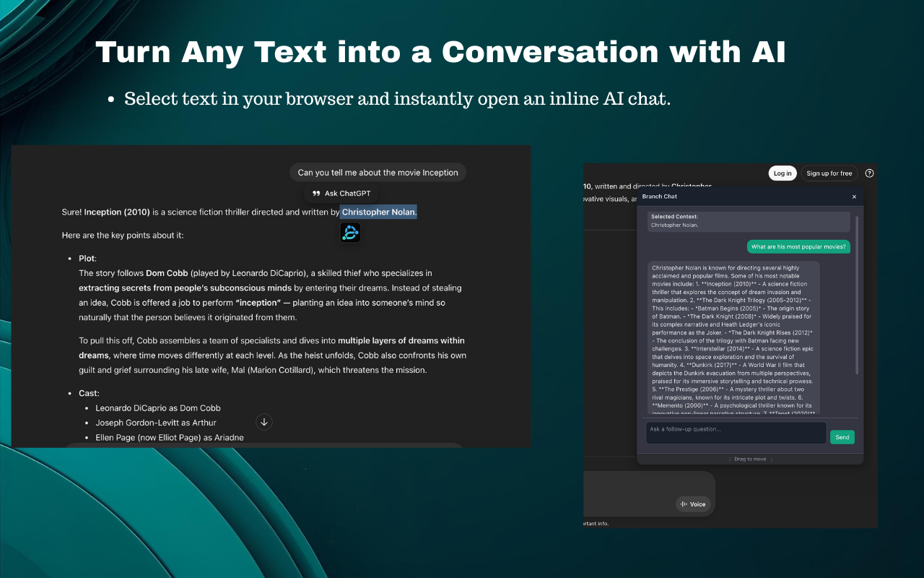Click the 'Turn Any Text into a Conversation with AI' heading

click(441, 52)
